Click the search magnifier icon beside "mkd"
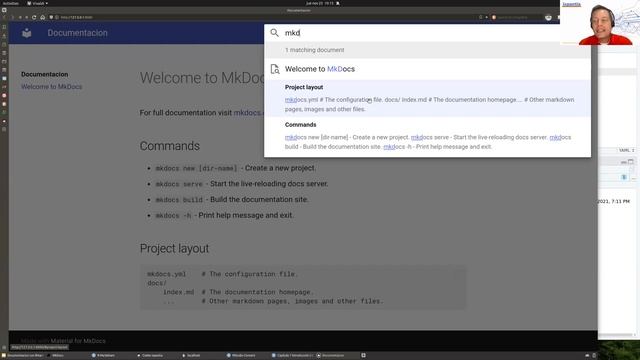Screen dimensions: 640x360 [x=275, y=33]
